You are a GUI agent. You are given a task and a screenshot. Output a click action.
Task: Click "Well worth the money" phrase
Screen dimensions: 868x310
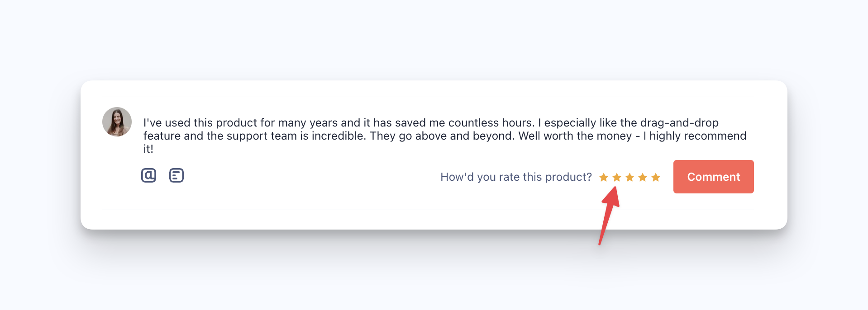575,136
